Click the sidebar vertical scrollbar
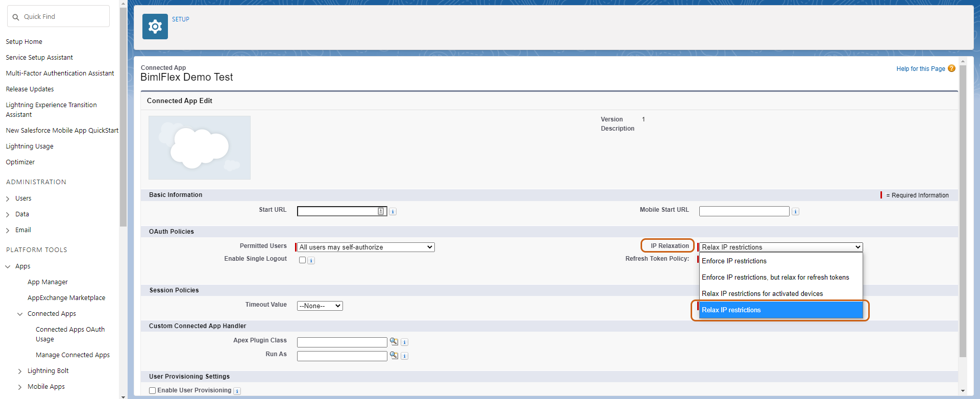 (x=123, y=117)
